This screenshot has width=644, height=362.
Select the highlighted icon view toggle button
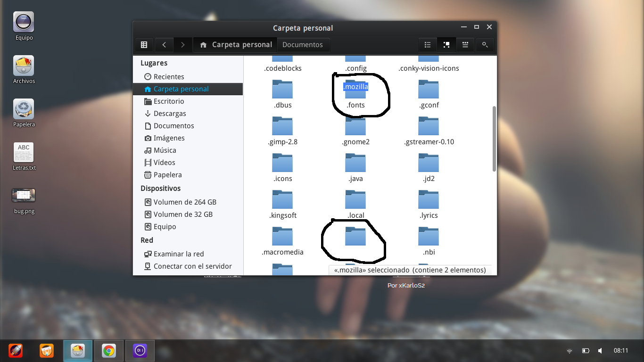click(446, 45)
